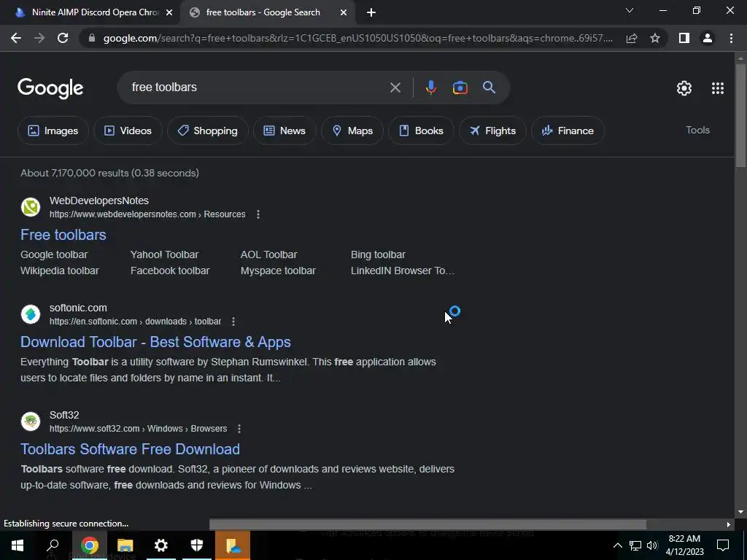This screenshot has width=747, height=560.
Task: Submit search with magnifier icon
Action: pyautogui.click(x=489, y=87)
